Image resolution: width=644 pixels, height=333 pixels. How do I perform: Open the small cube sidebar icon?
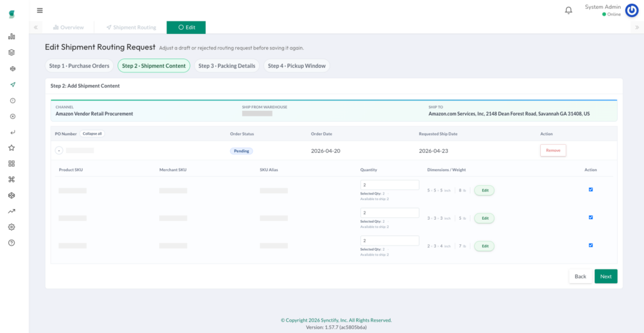pyautogui.click(x=13, y=69)
